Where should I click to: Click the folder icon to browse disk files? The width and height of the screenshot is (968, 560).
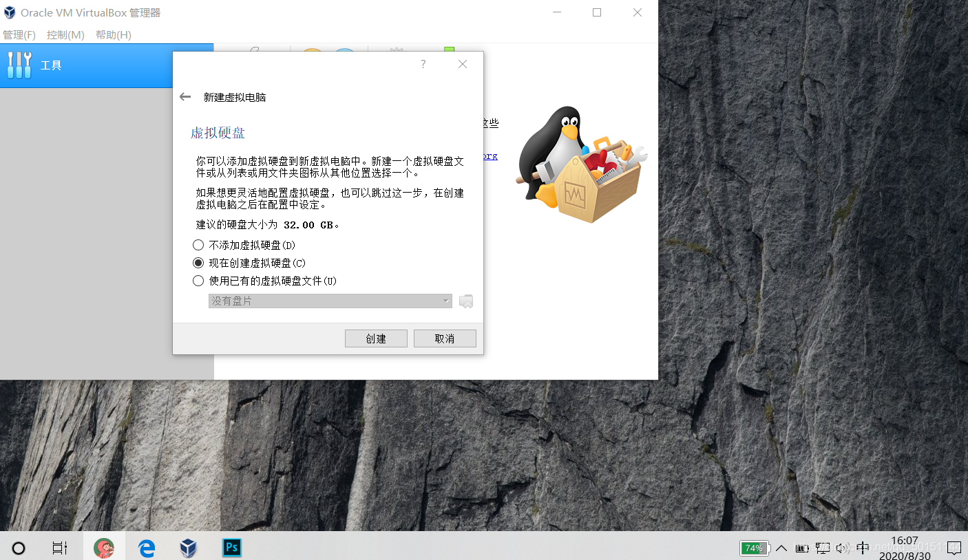465,301
